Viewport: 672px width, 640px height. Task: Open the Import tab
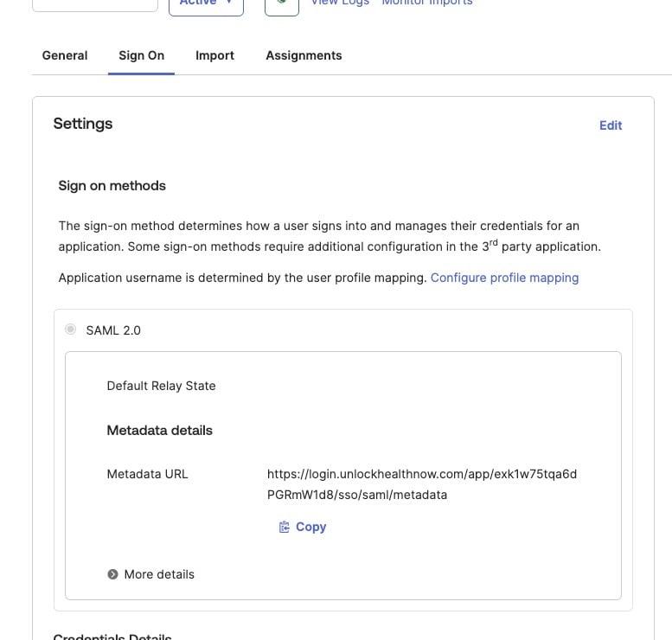coord(214,55)
